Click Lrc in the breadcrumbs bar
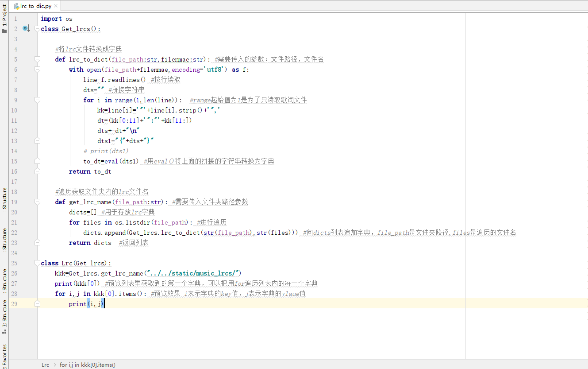Image resolution: width=588 pixels, height=369 pixels. pyautogui.click(x=45, y=365)
